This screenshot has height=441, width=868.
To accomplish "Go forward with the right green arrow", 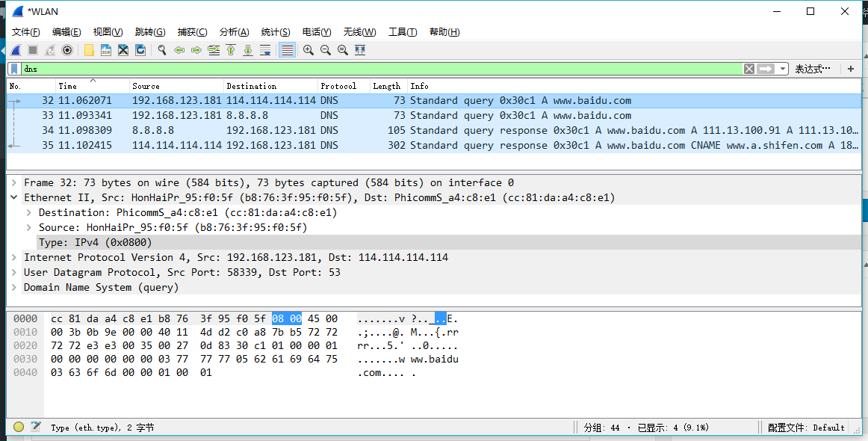I will [x=196, y=50].
